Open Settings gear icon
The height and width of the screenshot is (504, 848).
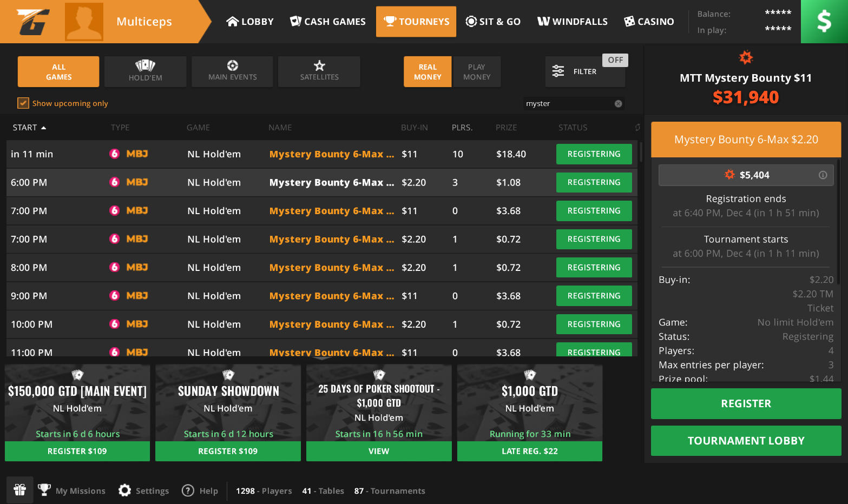pyautogui.click(x=125, y=490)
